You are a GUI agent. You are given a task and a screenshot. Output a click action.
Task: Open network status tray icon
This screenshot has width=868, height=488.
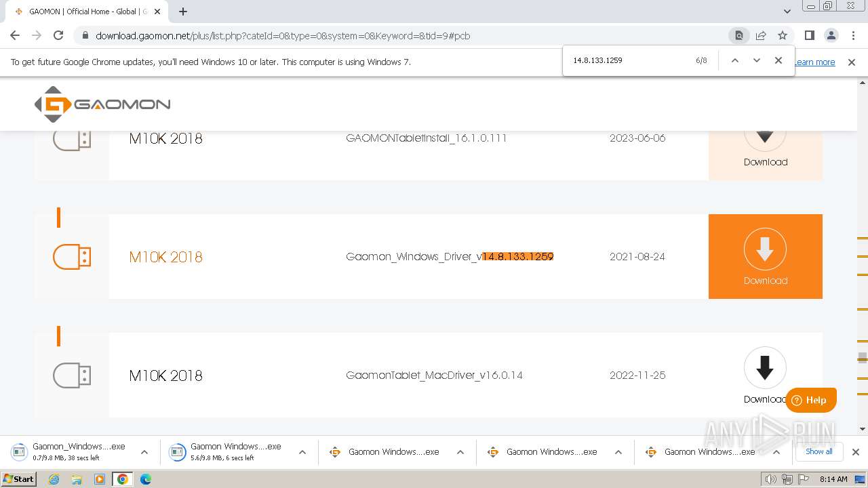coord(787,479)
